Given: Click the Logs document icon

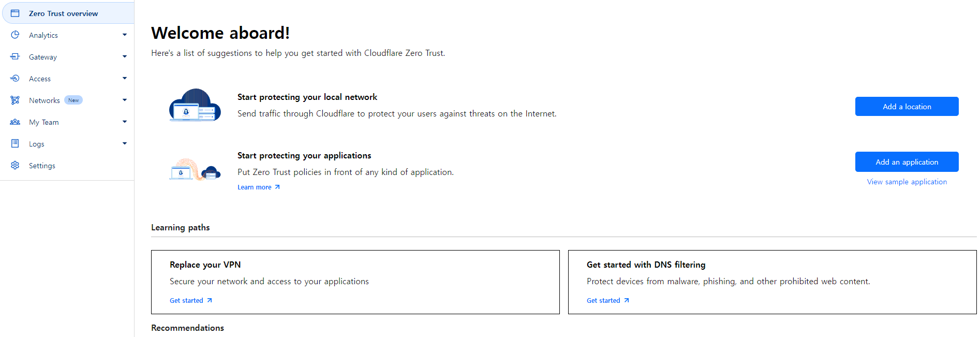Looking at the screenshot, I should 15,143.
